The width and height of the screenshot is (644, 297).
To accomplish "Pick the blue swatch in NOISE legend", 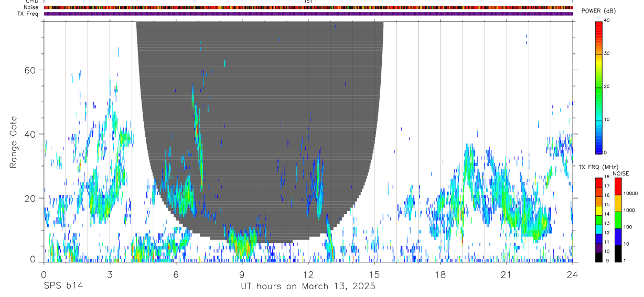I will [618, 237].
